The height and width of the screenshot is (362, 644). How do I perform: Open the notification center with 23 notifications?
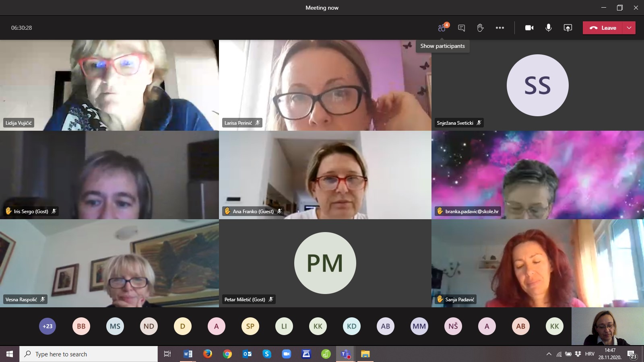[x=632, y=354]
